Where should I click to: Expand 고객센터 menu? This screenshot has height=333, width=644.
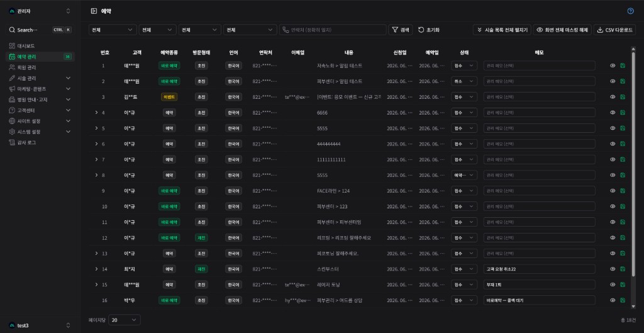pyautogui.click(x=40, y=110)
